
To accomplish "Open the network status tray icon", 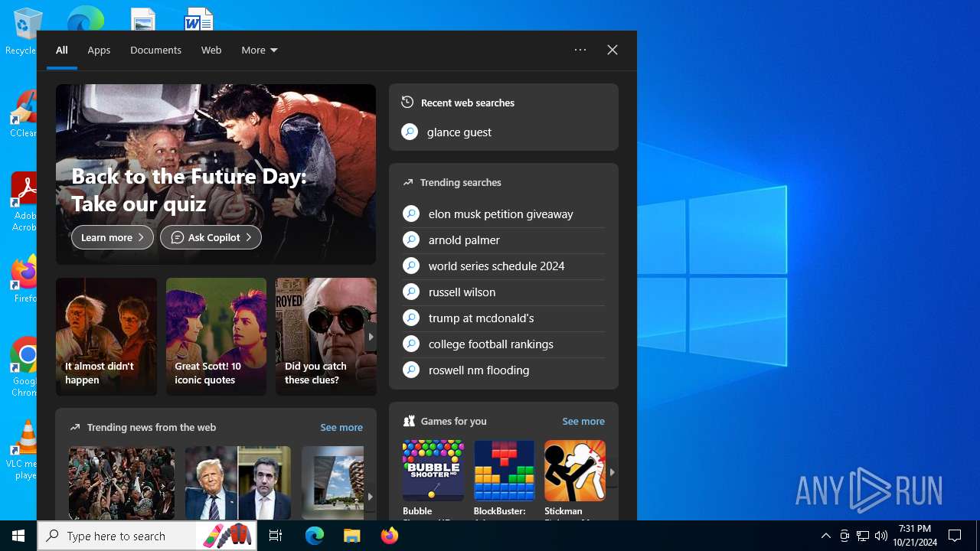I will coord(863,536).
